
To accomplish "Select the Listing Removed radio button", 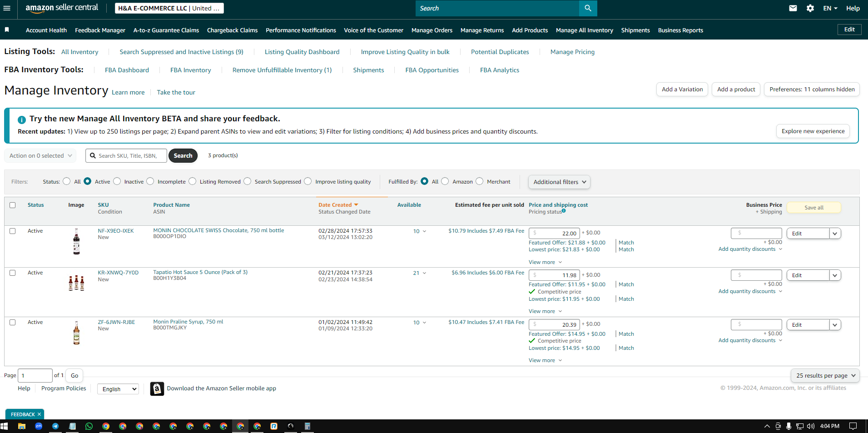I will coord(193,181).
